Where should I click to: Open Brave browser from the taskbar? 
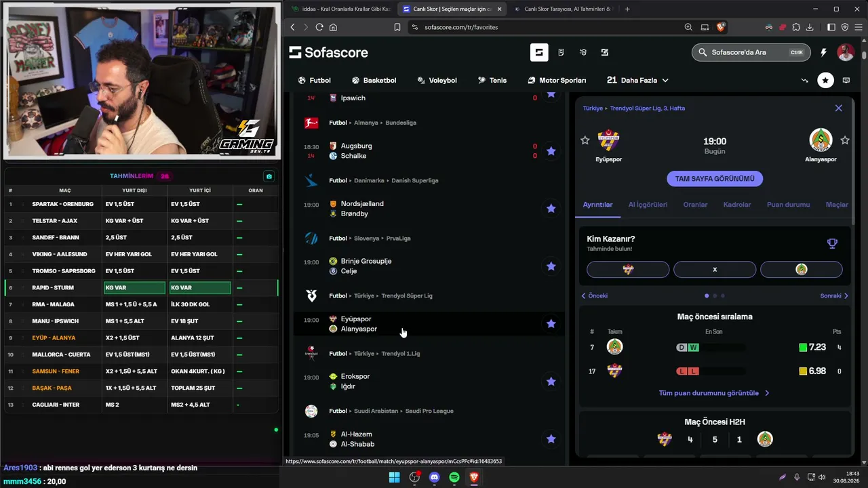[x=474, y=477]
